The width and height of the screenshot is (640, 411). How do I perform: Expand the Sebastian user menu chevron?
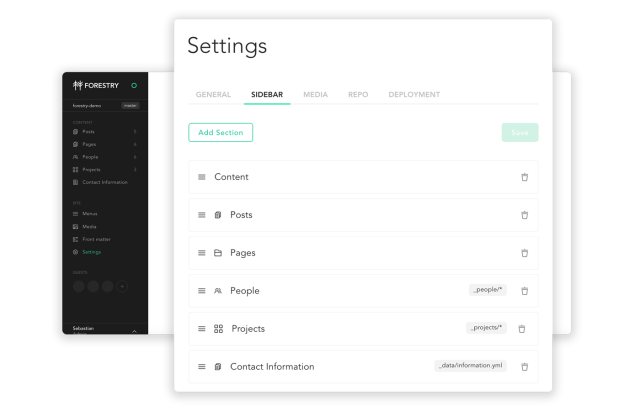134,331
